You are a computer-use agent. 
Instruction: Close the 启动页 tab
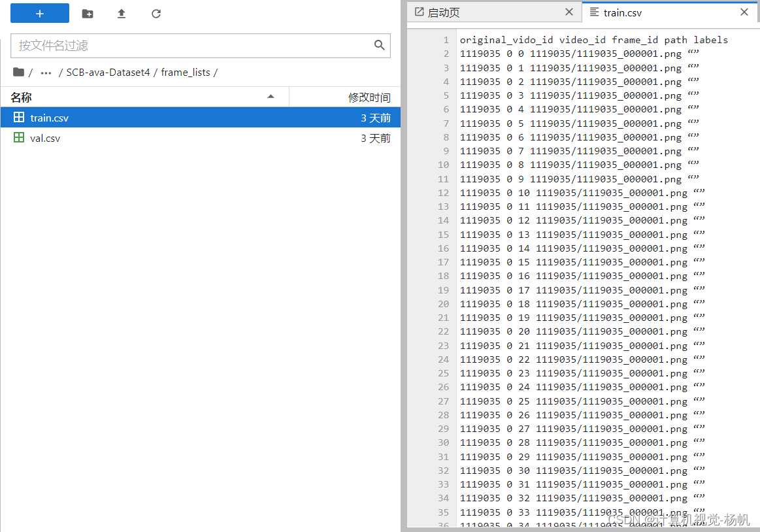(569, 12)
